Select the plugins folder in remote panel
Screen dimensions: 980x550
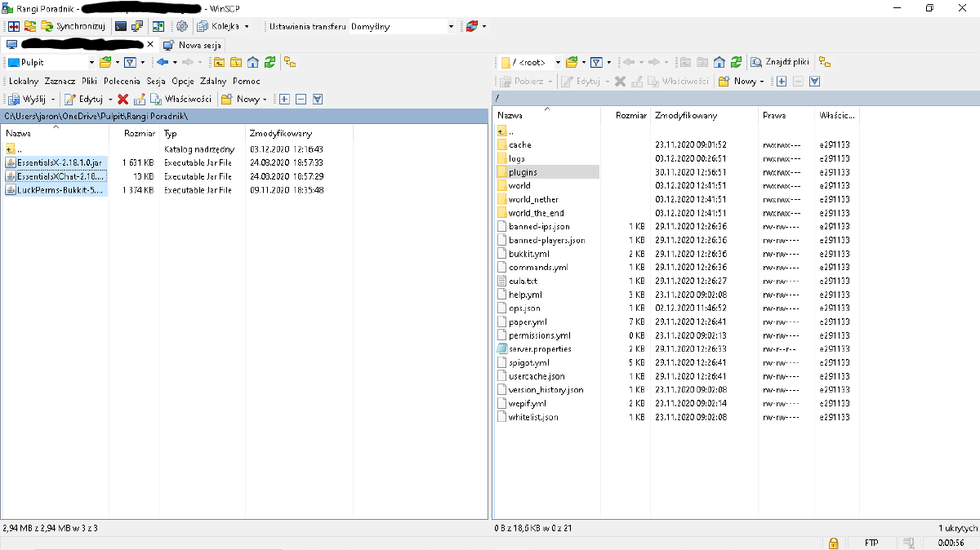coord(523,172)
